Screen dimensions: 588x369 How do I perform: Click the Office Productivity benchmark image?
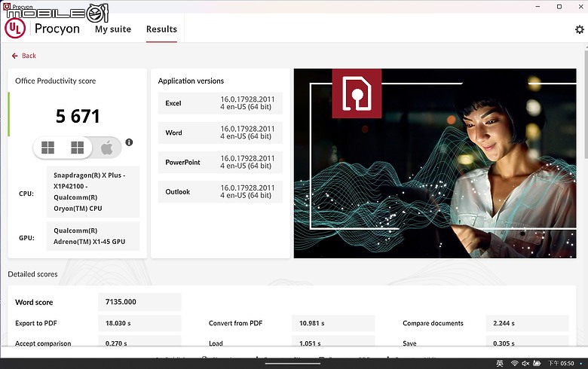[x=435, y=163]
